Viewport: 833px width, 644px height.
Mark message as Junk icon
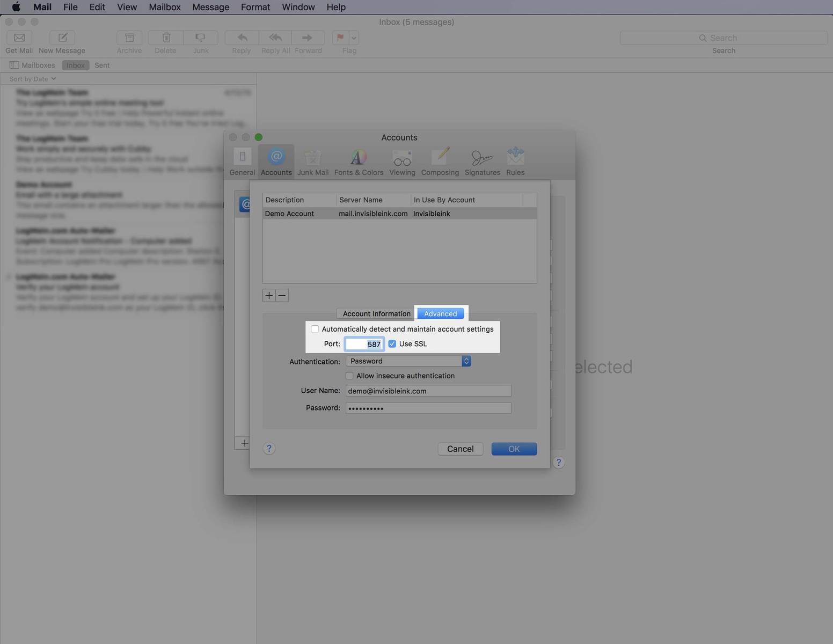click(x=201, y=38)
